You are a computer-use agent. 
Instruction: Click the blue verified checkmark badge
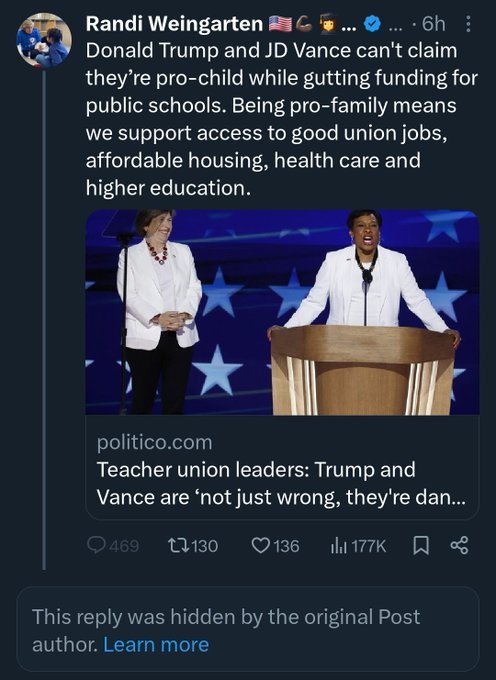pyautogui.click(x=372, y=24)
